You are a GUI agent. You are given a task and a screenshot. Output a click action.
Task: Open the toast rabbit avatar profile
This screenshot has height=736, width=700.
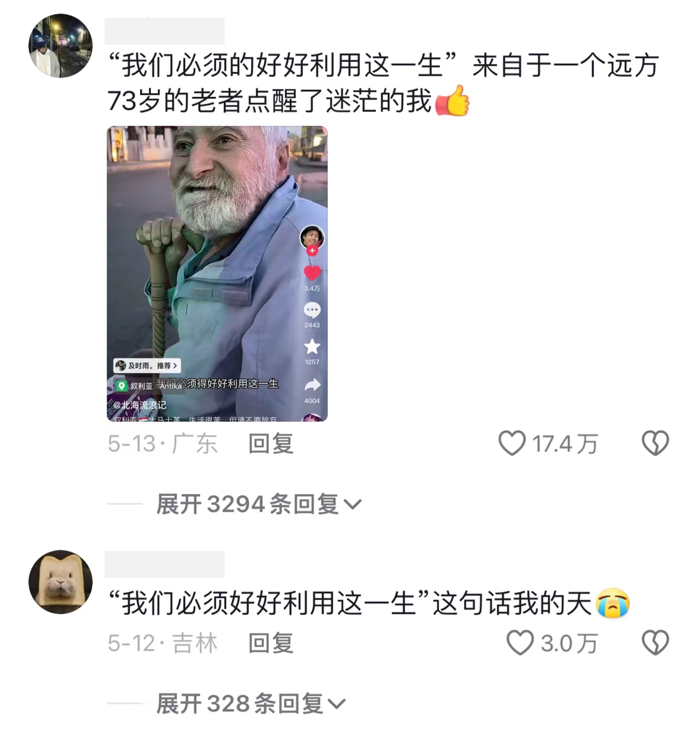point(60,582)
